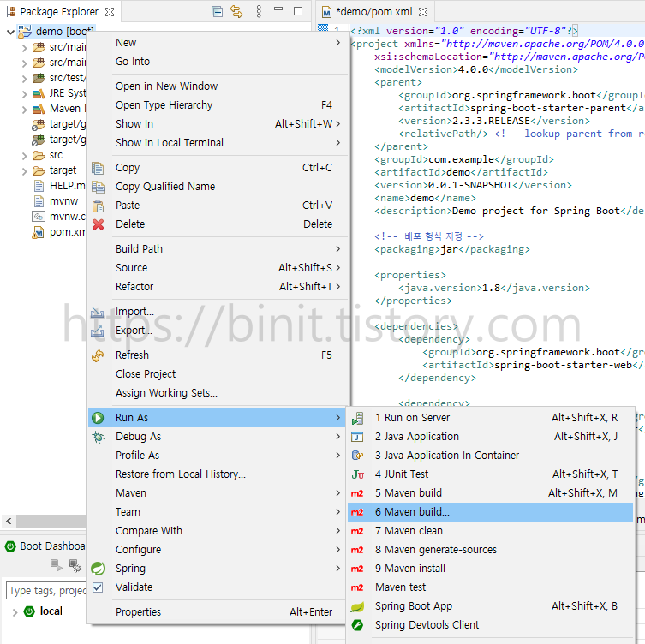This screenshot has height=644, width=645.
Task: Click the Debug As bug icon
Action: (98, 437)
